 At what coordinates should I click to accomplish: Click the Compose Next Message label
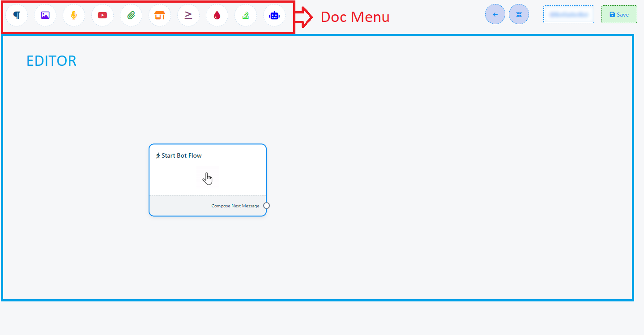(x=235, y=206)
